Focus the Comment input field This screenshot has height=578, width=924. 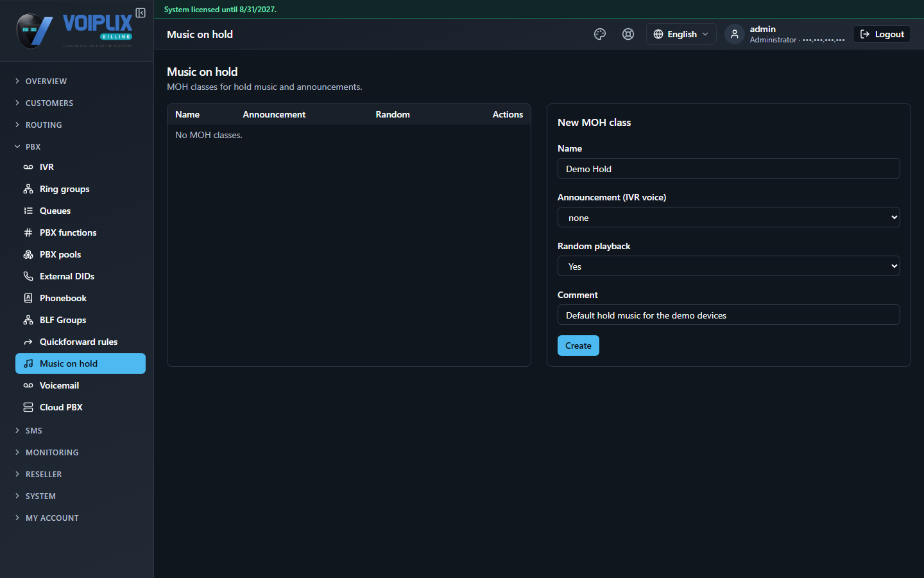coord(729,315)
